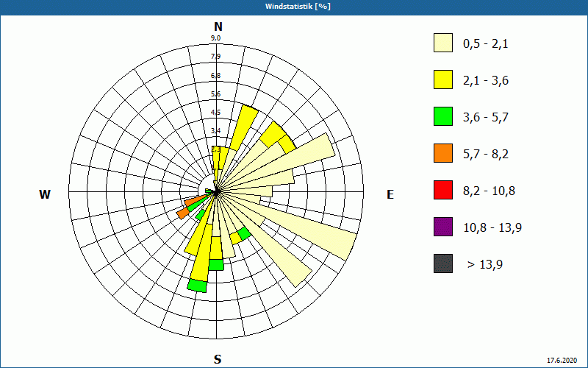This screenshot has width=588, height=368.
Task: Click the S compass label
Action: tap(218, 359)
